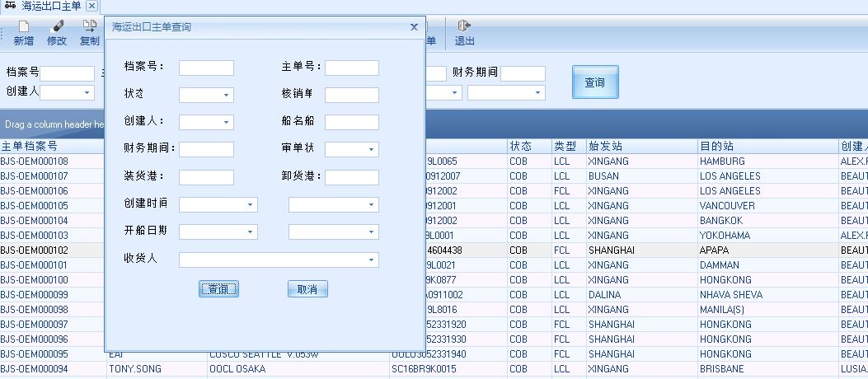Click the 取消 button in the dialog
The image size is (868, 379).
coord(307,289)
